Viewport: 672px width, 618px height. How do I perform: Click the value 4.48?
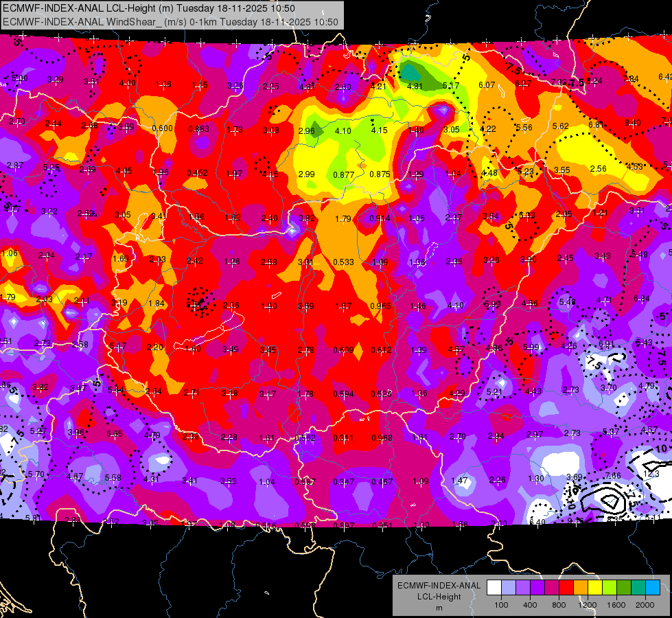coord(489,173)
